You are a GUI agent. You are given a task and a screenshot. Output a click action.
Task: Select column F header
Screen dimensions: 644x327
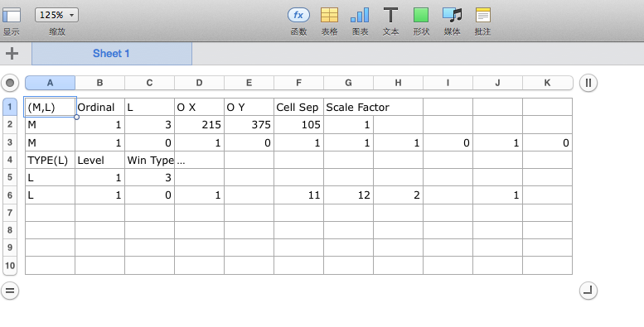click(298, 83)
